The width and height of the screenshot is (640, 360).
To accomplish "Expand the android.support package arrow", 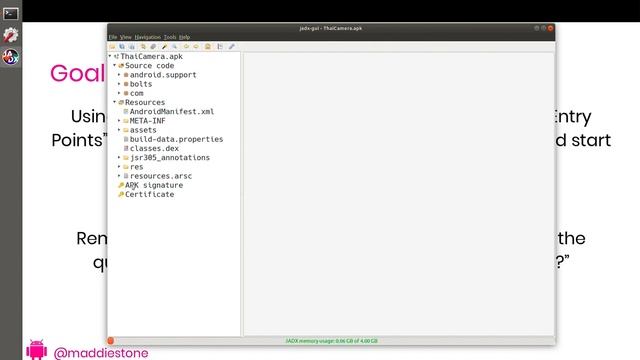I will 119,75.
